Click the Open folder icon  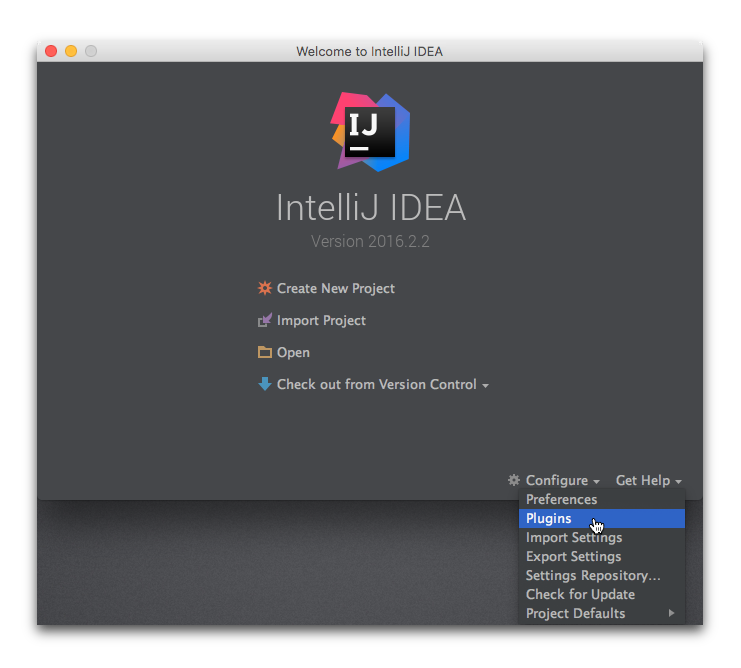[265, 352]
